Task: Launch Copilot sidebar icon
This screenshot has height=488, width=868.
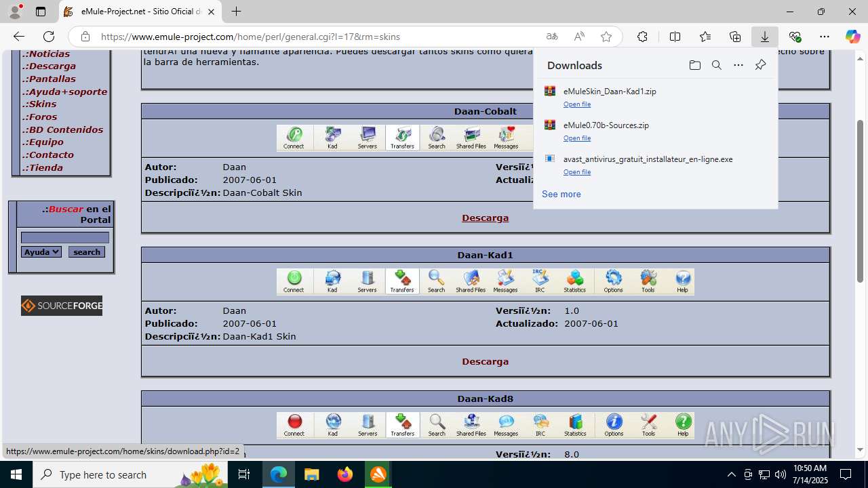Action: [852, 37]
